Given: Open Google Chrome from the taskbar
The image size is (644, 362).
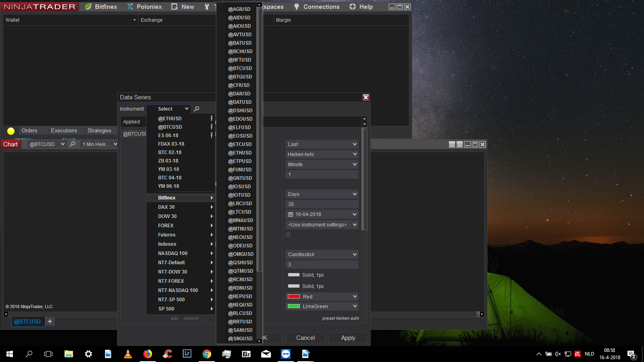Looking at the screenshot, I should (x=207, y=354).
